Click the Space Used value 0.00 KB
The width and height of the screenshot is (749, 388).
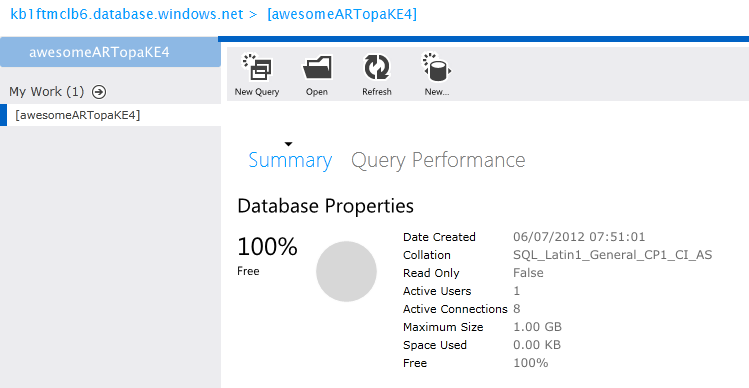pos(537,345)
